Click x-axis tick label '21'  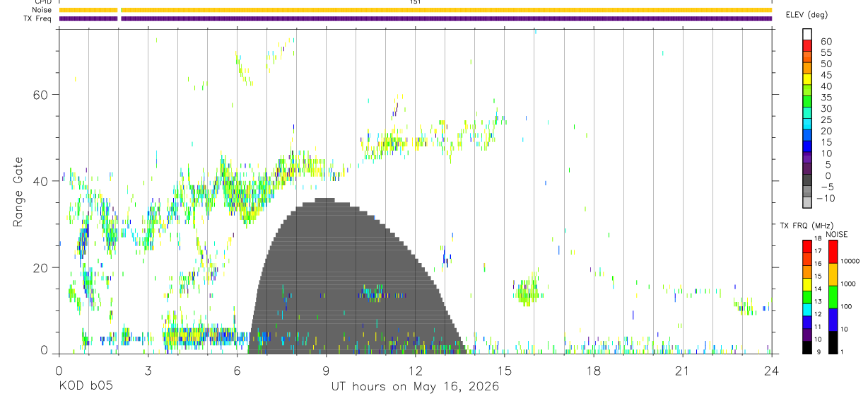tap(683, 371)
